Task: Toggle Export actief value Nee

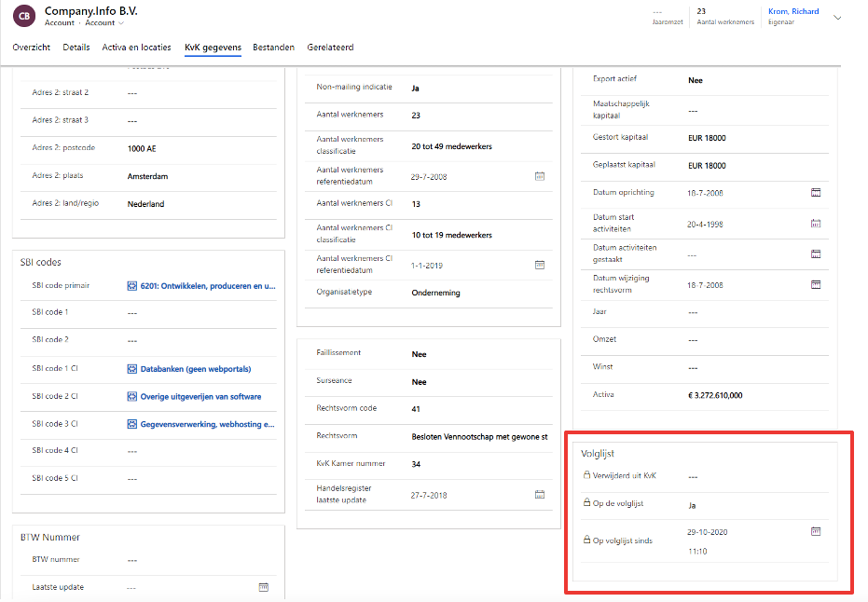Action: [696, 80]
